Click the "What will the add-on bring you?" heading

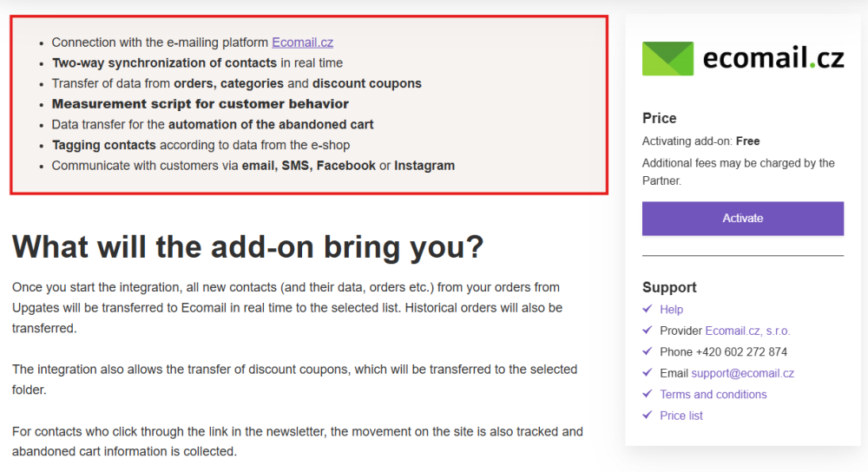click(x=247, y=247)
